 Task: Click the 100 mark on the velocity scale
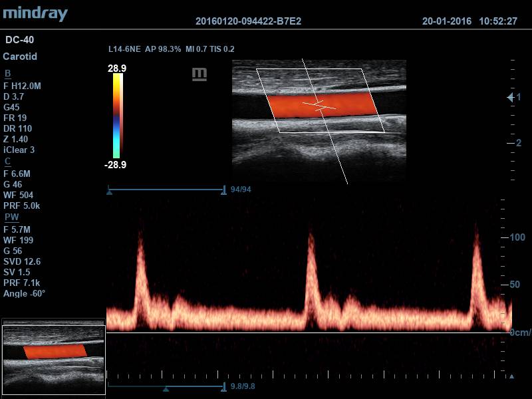coord(517,237)
